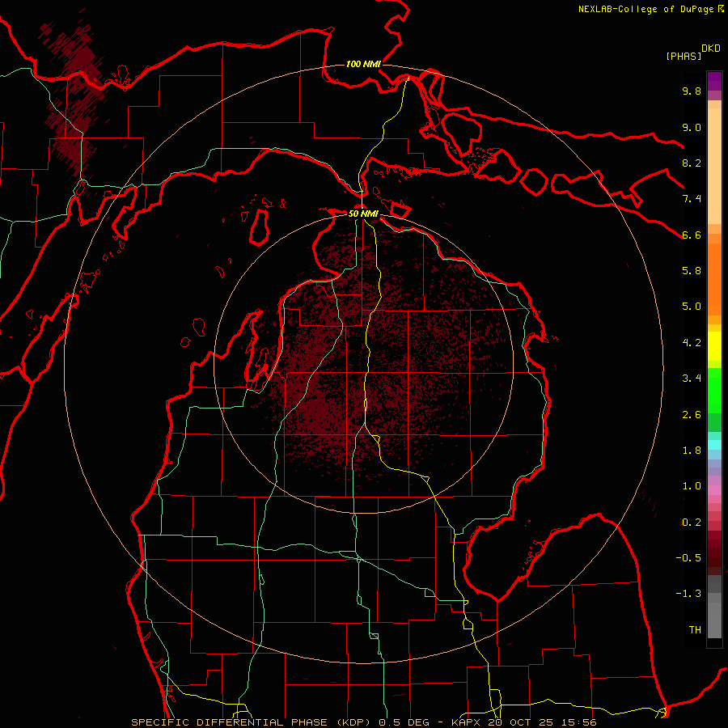Image resolution: width=728 pixels, height=728 pixels.
Task: Click the orange segment of the color bar
Action: tap(714, 279)
